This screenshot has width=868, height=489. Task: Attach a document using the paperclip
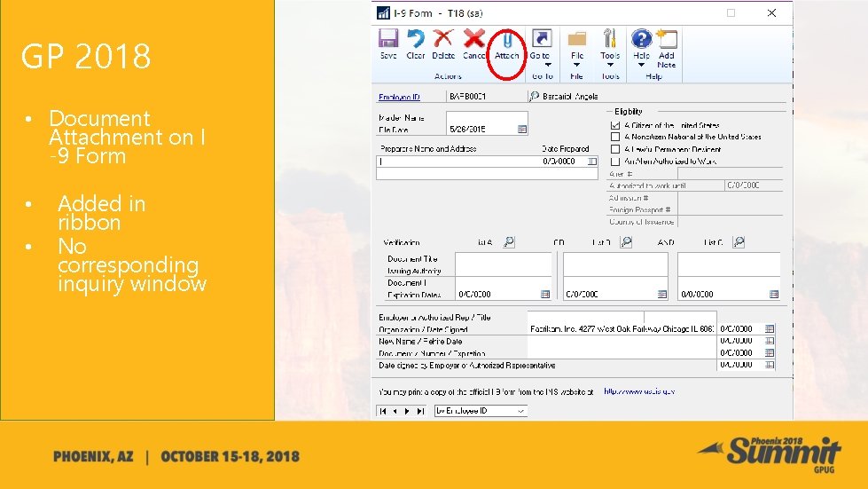[x=506, y=45]
